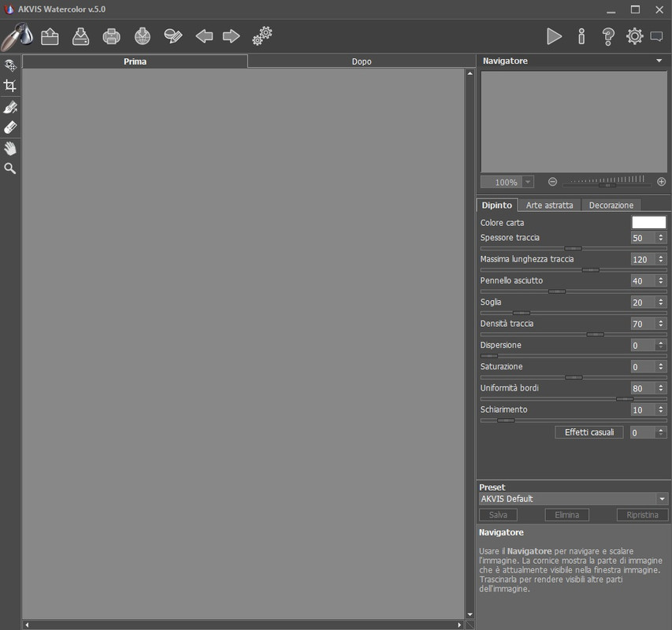The height and width of the screenshot is (630, 672).
Task: Open the AKVIS home page brush logo
Action: click(x=17, y=36)
